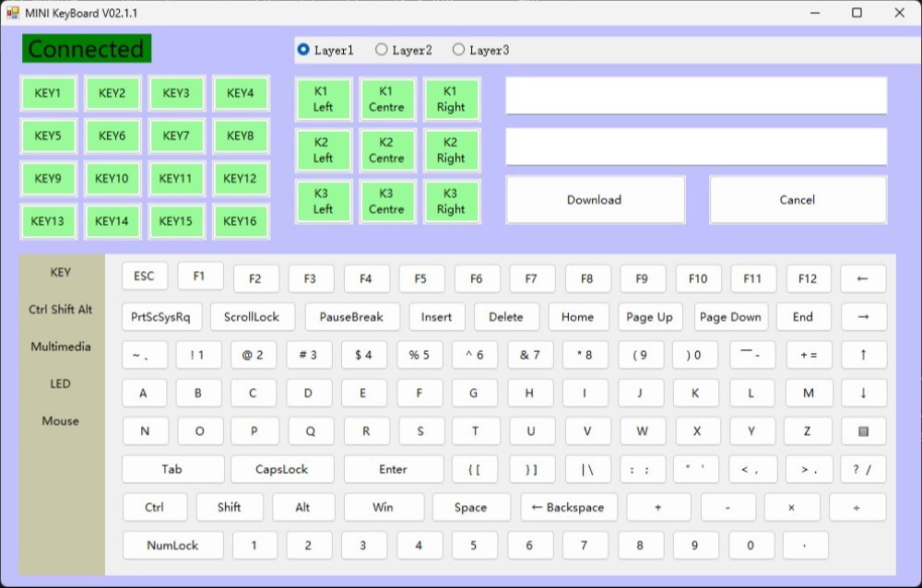The image size is (922, 588).
Task: Click the Delete key
Action: [506, 317]
